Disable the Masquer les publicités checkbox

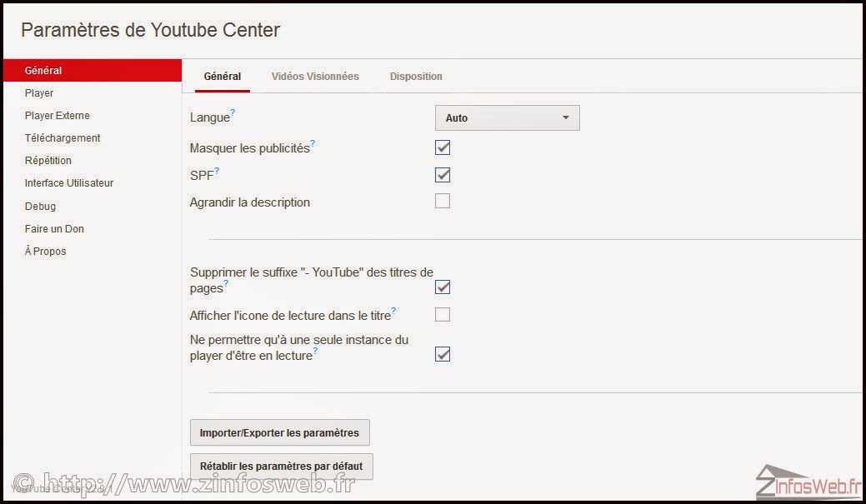pos(443,147)
